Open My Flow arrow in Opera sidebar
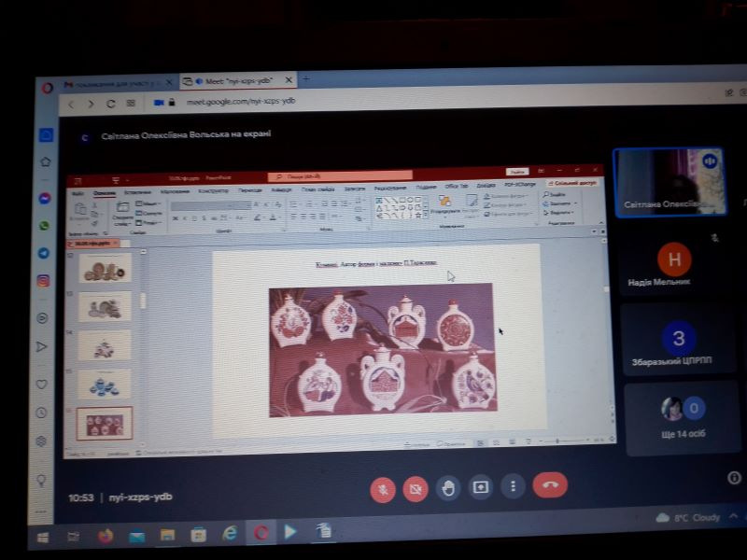 pos(42,346)
